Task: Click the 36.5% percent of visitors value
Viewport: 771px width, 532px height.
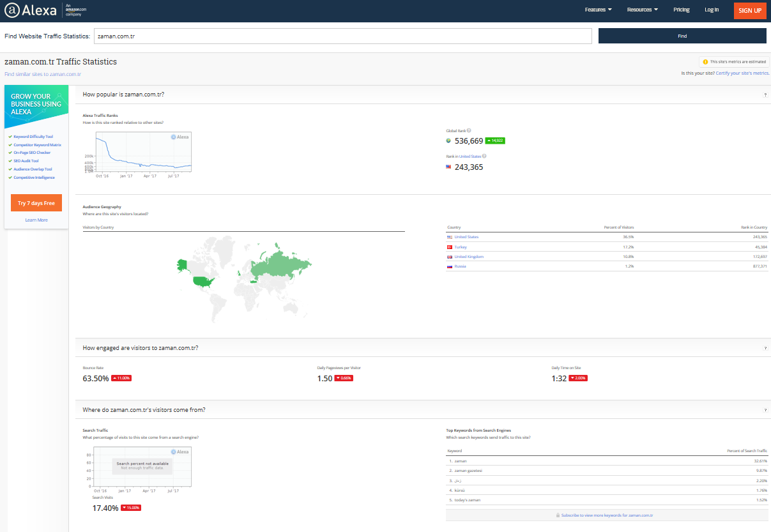Action: [628, 237]
